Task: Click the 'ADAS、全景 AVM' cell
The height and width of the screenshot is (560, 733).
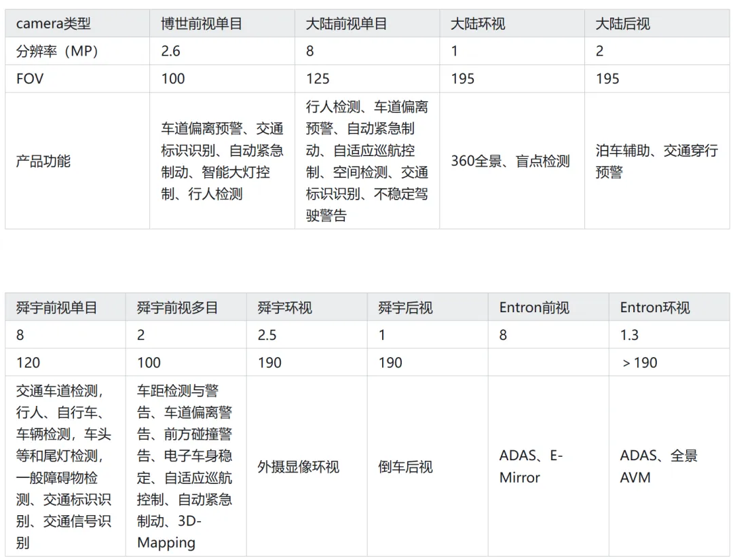Action: (669, 466)
